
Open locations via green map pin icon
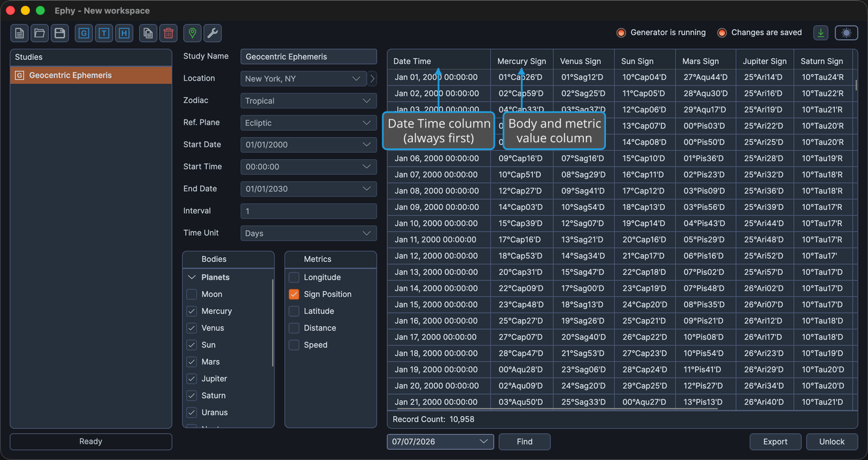pyautogui.click(x=192, y=33)
